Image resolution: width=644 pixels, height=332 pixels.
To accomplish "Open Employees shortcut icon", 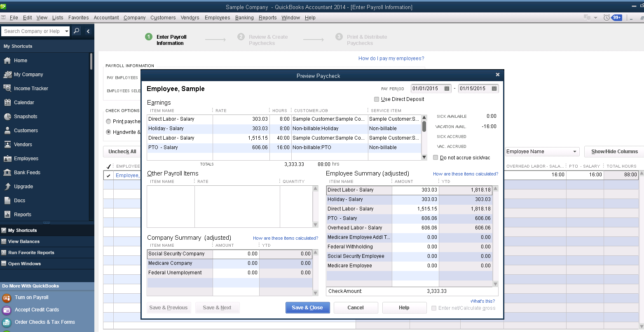I will pyautogui.click(x=7, y=159).
